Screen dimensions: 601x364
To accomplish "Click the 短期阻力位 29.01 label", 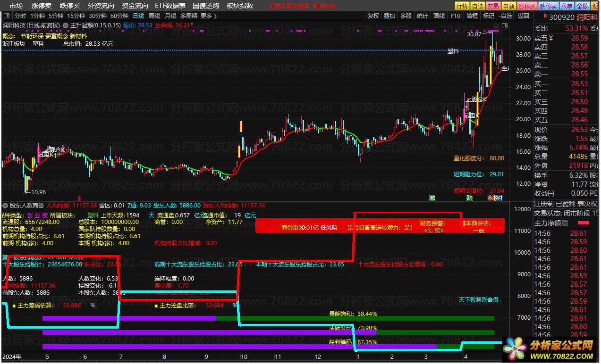I will point(479,174).
